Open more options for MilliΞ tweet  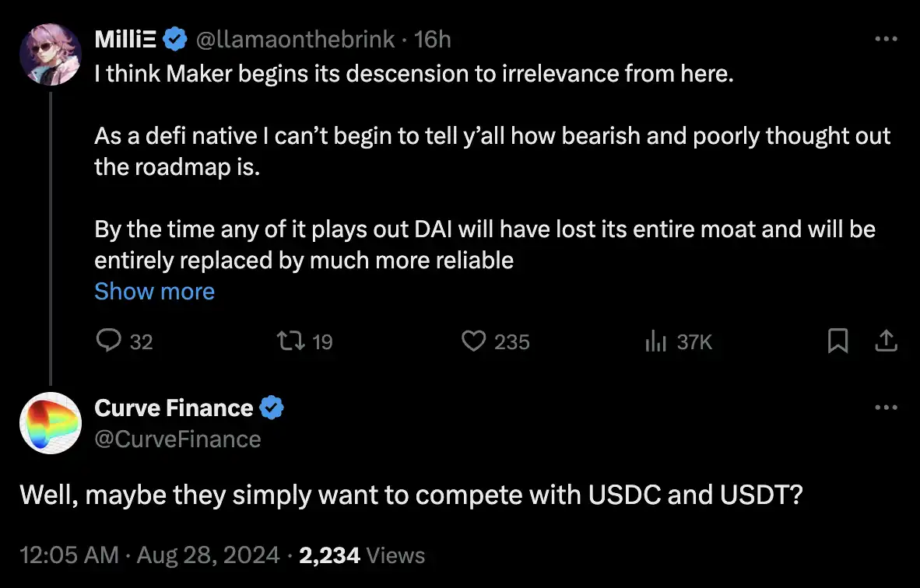[x=887, y=38]
